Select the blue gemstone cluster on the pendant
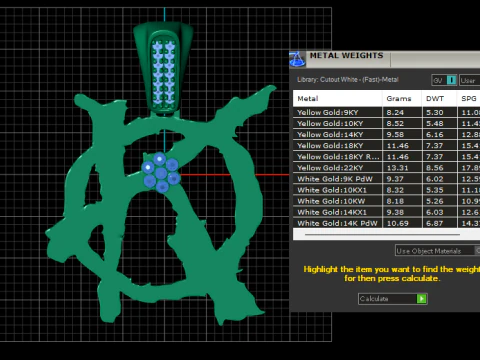 [161, 172]
